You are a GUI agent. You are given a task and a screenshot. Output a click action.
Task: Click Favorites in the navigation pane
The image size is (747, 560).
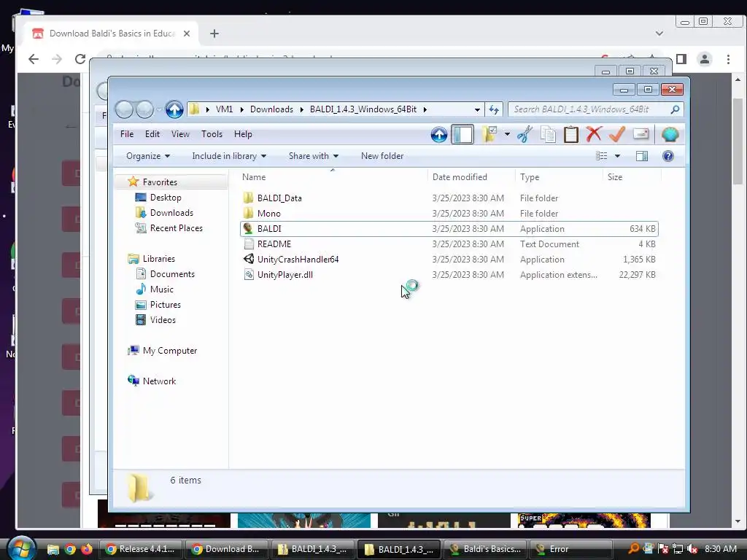tap(160, 182)
